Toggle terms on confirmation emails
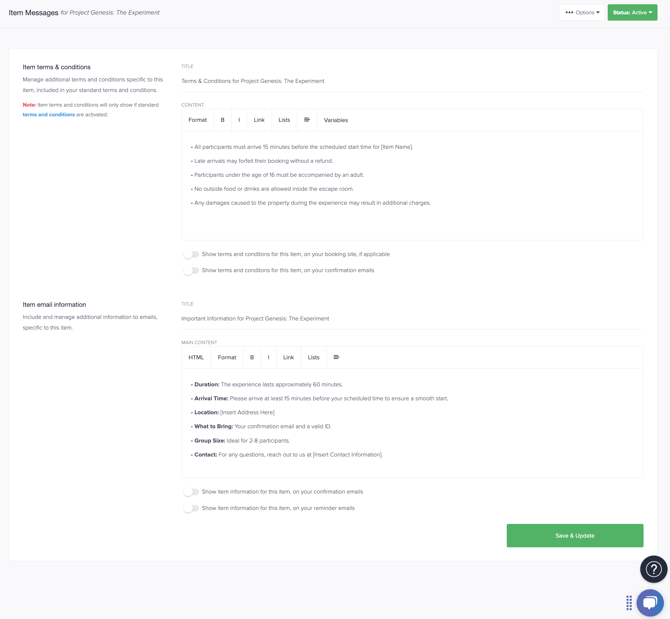 coord(191,271)
